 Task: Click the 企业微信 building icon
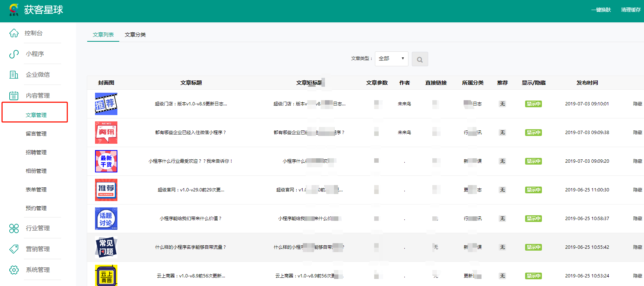pos(14,75)
